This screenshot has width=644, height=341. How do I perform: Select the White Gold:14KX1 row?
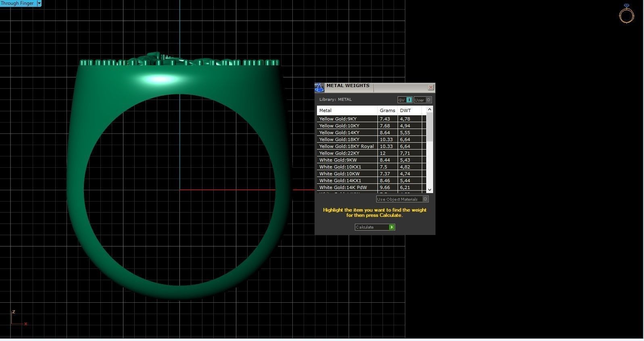click(x=371, y=181)
